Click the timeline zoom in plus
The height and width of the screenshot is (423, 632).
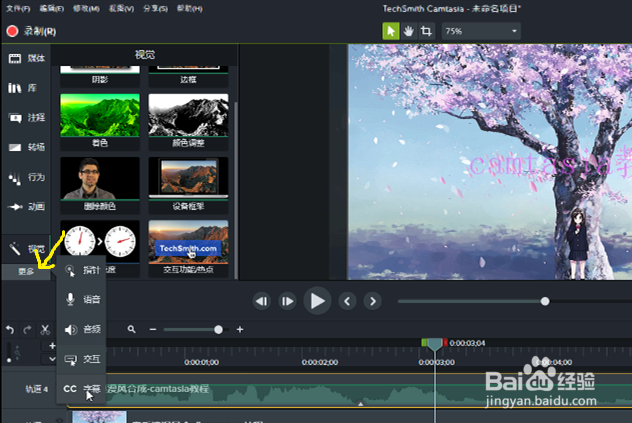point(240,329)
